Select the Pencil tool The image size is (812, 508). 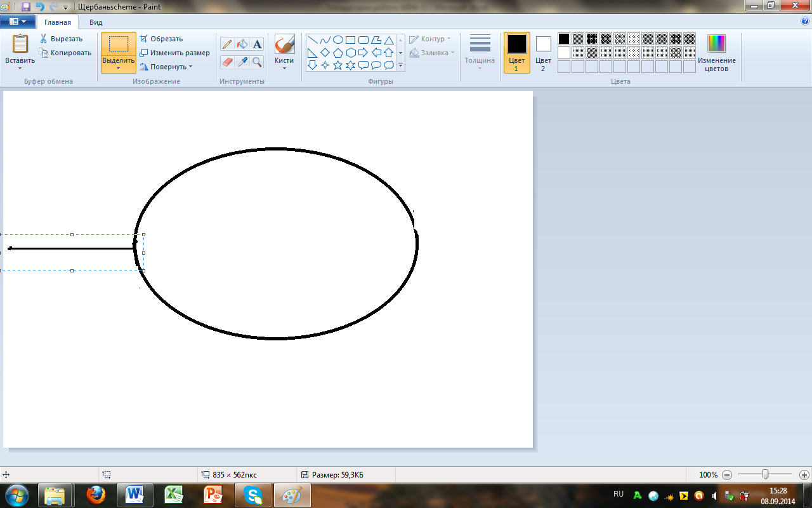click(x=227, y=44)
